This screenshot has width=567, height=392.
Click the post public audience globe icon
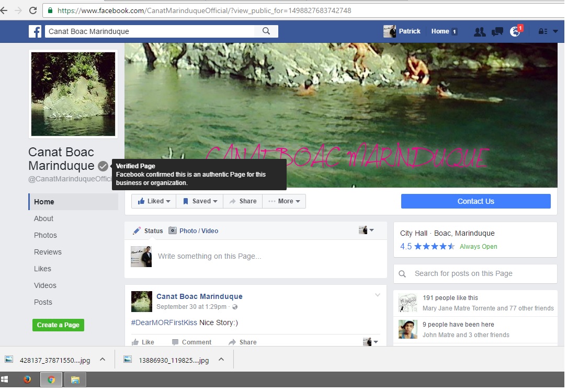[x=235, y=307]
